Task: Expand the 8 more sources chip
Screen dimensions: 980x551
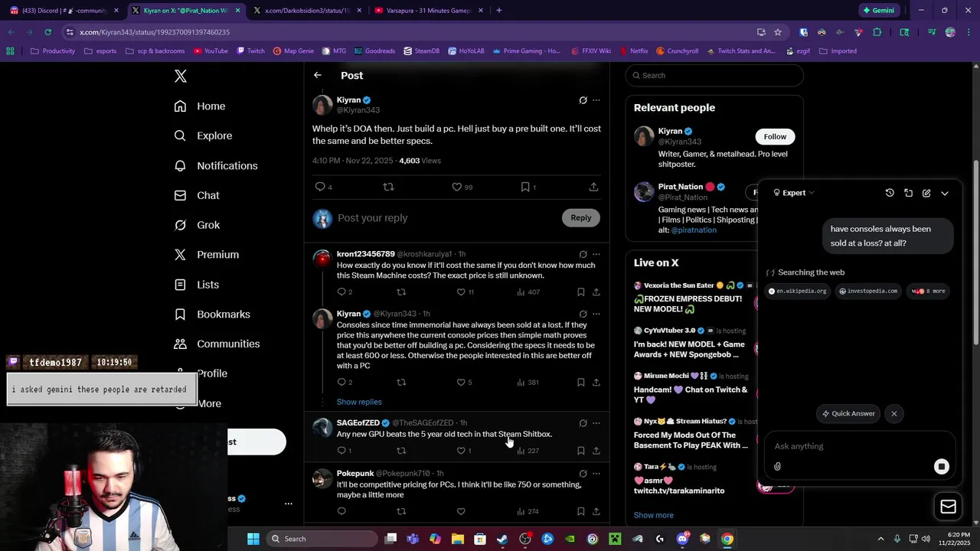Action: [929, 291]
